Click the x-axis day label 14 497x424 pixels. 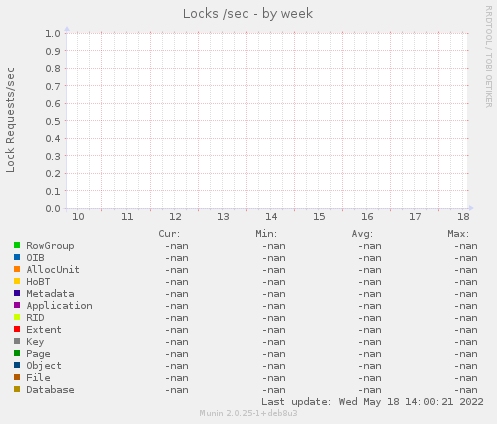(271, 217)
